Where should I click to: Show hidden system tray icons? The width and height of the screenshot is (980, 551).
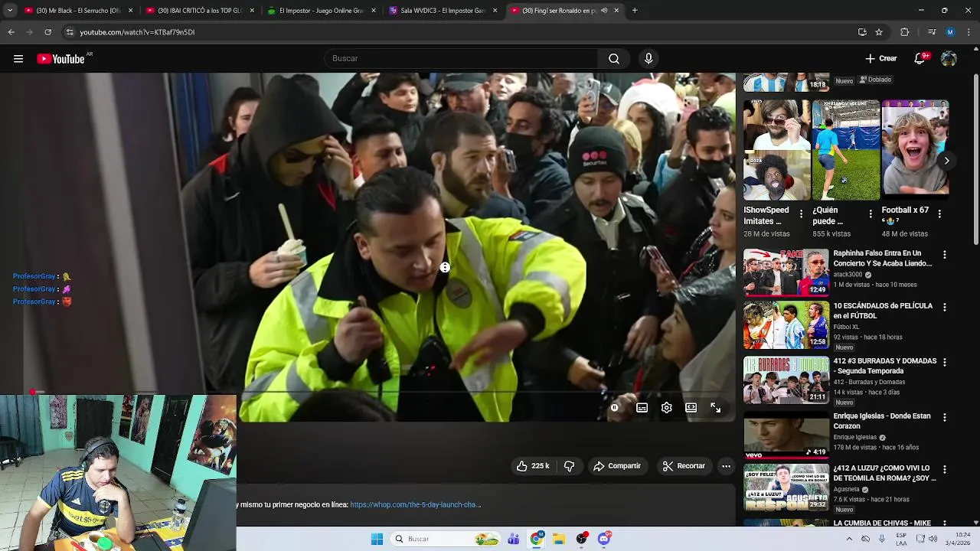(848, 539)
